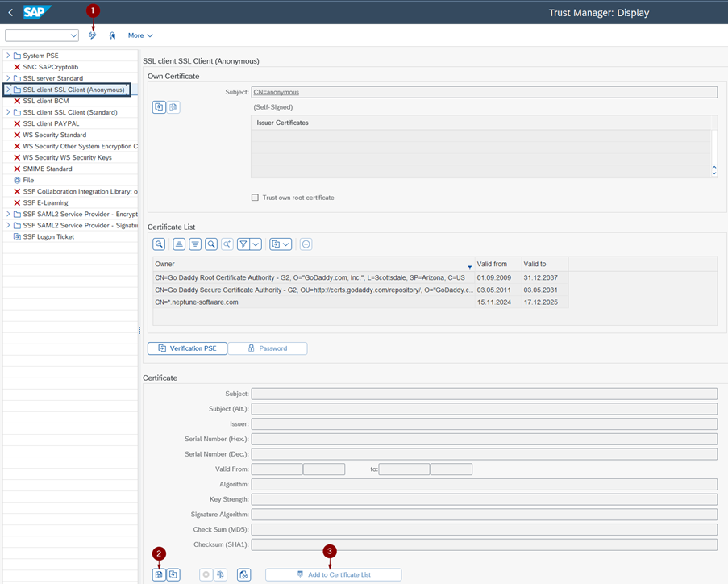Click the export certificate icon beside the import icon
The height and width of the screenshot is (584, 728).
pyautogui.click(x=173, y=574)
